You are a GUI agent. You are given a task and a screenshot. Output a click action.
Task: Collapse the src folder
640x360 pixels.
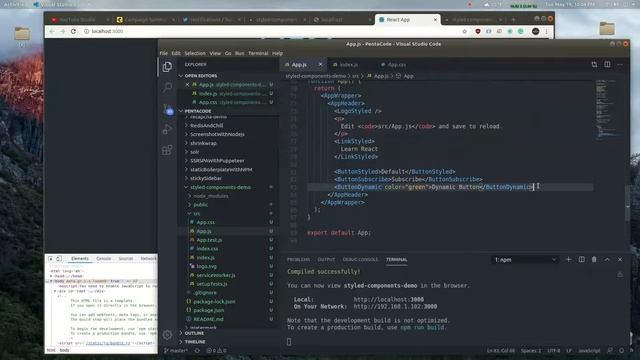coord(197,214)
